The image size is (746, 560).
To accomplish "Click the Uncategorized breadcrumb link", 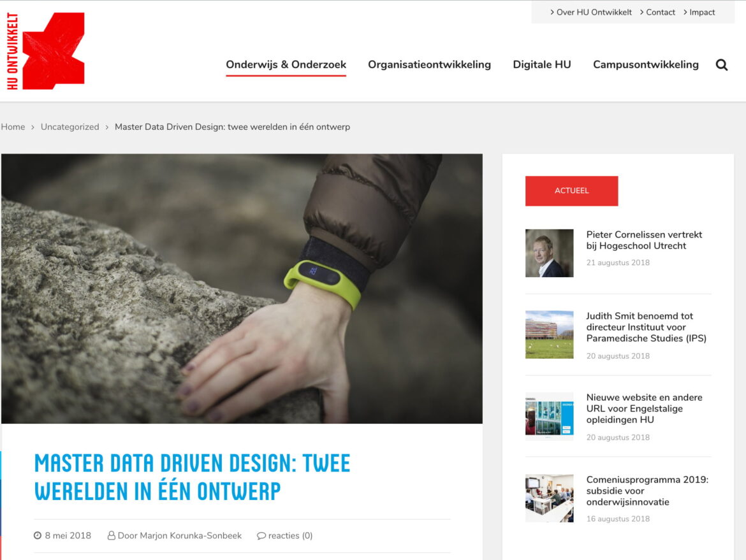I will coord(69,127).
